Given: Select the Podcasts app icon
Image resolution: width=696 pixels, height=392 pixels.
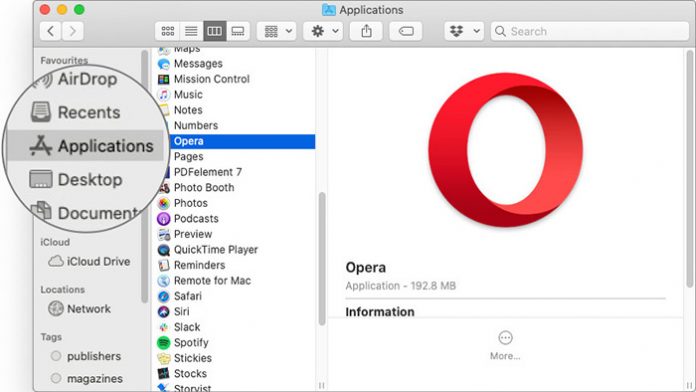Looking at the screenshot, I should tap(164, 219).
